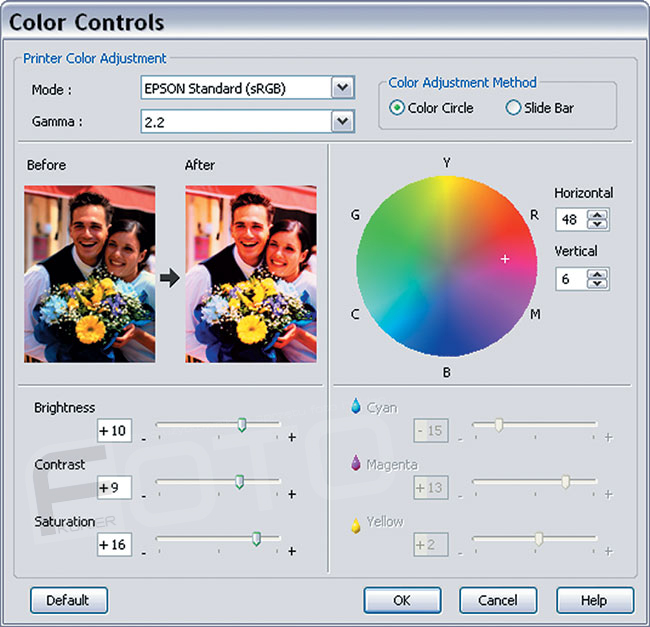Click the After preview photo
This screenshot has width=650, height=627.
(x=249, y=273)
